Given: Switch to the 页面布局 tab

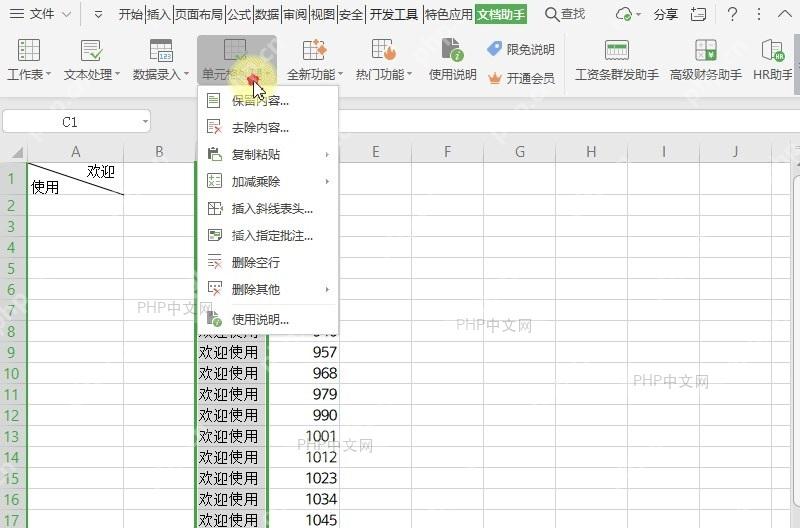Looking at the screenshot, I should pos(199,14).
